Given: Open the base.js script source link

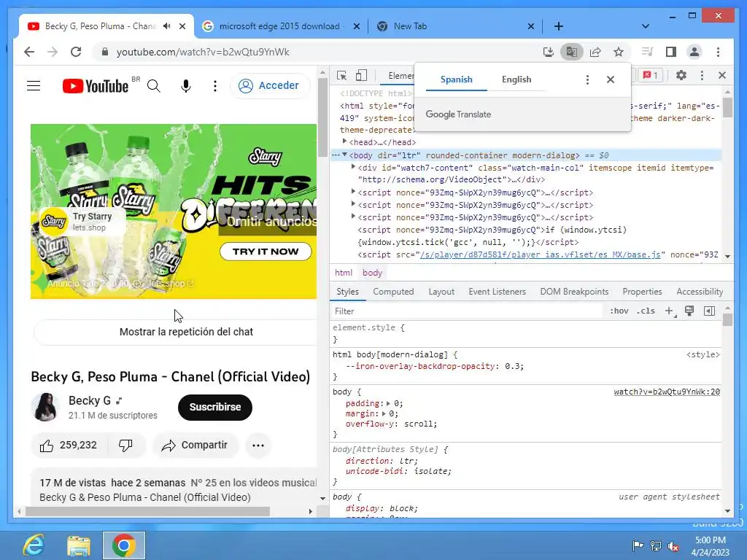Looking at the screenshot, I should (541, 254).
